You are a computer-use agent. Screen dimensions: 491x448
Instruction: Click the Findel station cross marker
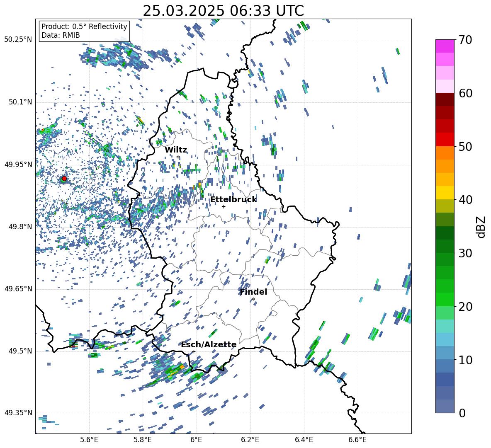pos(253,299)
